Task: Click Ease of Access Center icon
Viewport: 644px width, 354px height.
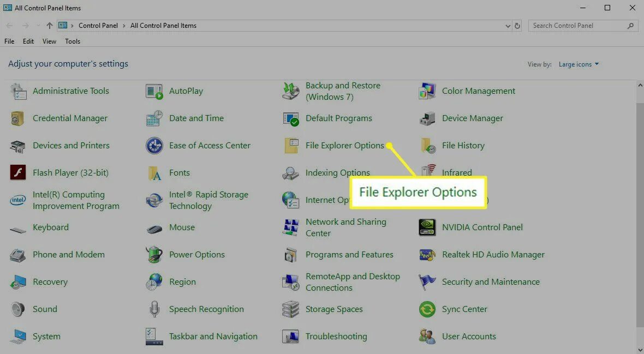Action: click(x=154, y=146)
